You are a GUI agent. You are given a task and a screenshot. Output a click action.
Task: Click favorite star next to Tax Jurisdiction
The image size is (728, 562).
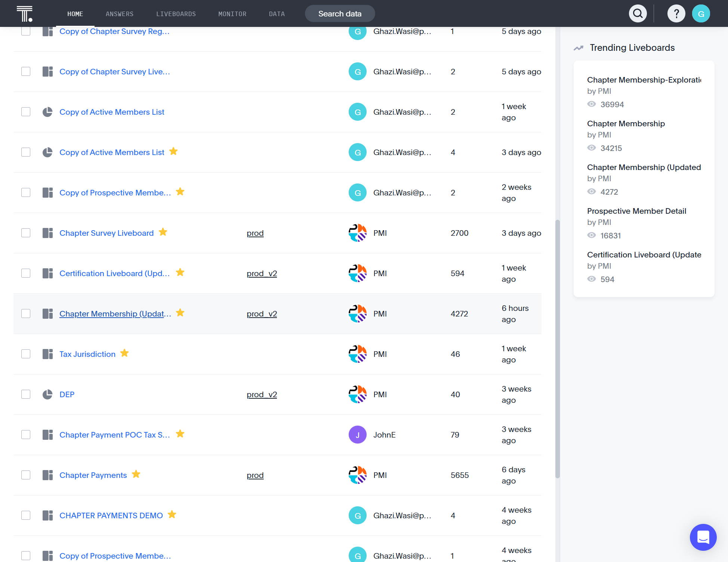pos(124,353)
